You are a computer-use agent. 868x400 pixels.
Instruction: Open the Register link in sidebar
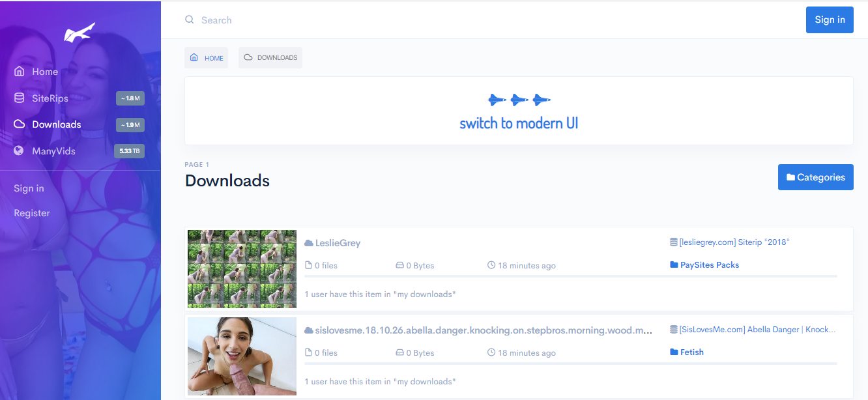point(32,213)
